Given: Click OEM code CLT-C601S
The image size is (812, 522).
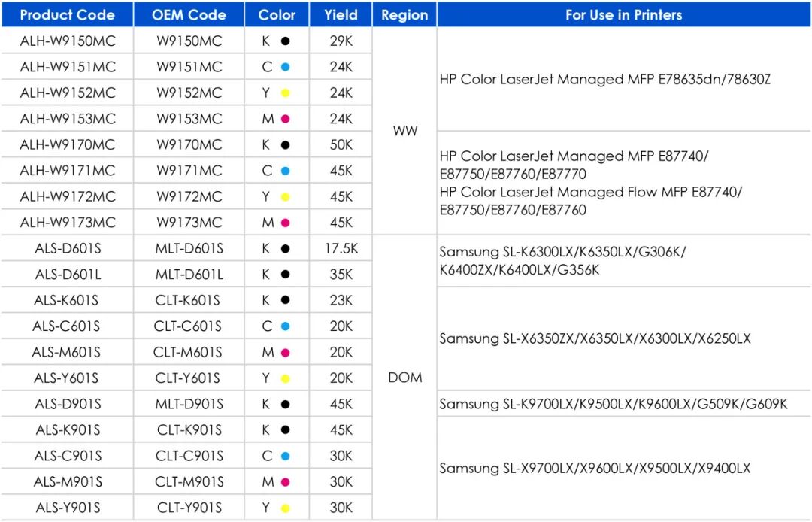Looking at the screenshot, I should [x=187, y=326].
